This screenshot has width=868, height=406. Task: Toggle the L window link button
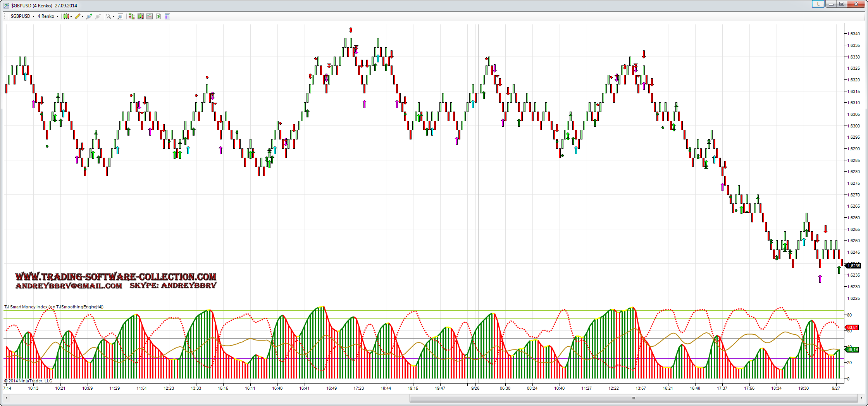[818, 4]
